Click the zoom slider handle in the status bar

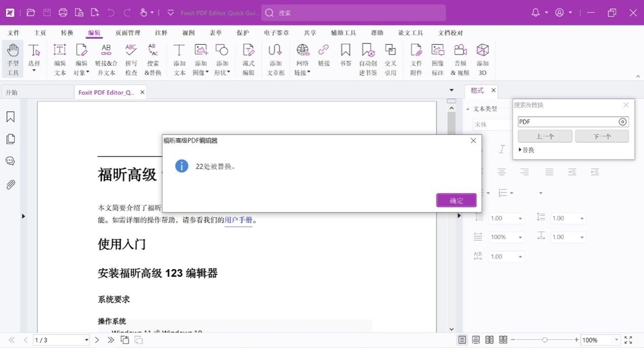click(x=544, y=340)
